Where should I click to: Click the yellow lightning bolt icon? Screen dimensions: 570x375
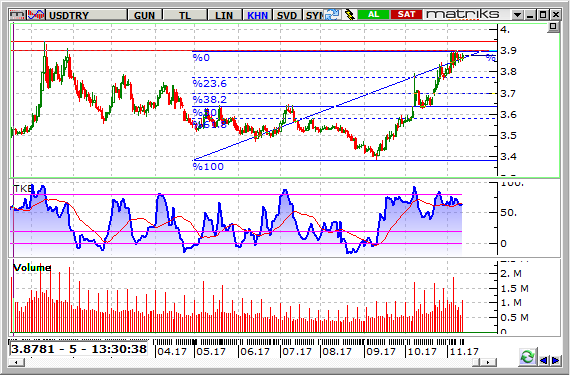pos(349,15)
